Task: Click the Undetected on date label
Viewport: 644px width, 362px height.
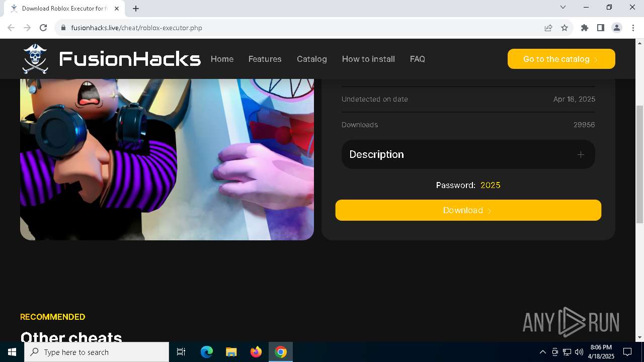Action: [x=375, y=99]
